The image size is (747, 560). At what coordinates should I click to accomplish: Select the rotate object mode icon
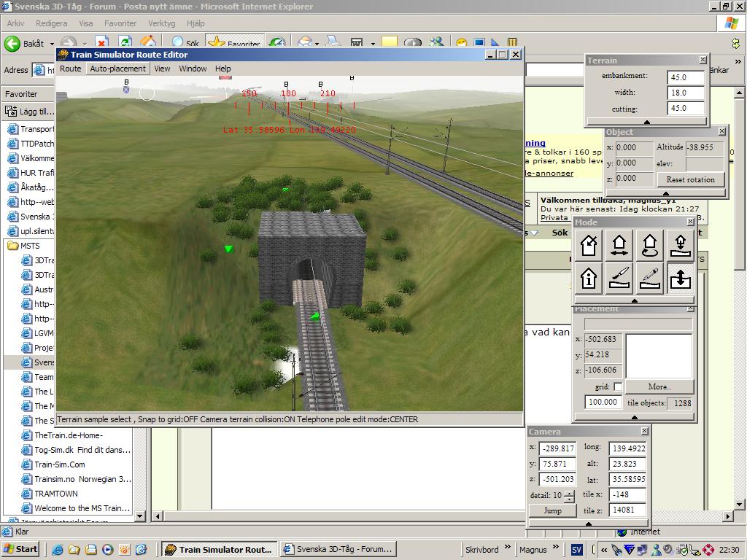click(649, 246)
